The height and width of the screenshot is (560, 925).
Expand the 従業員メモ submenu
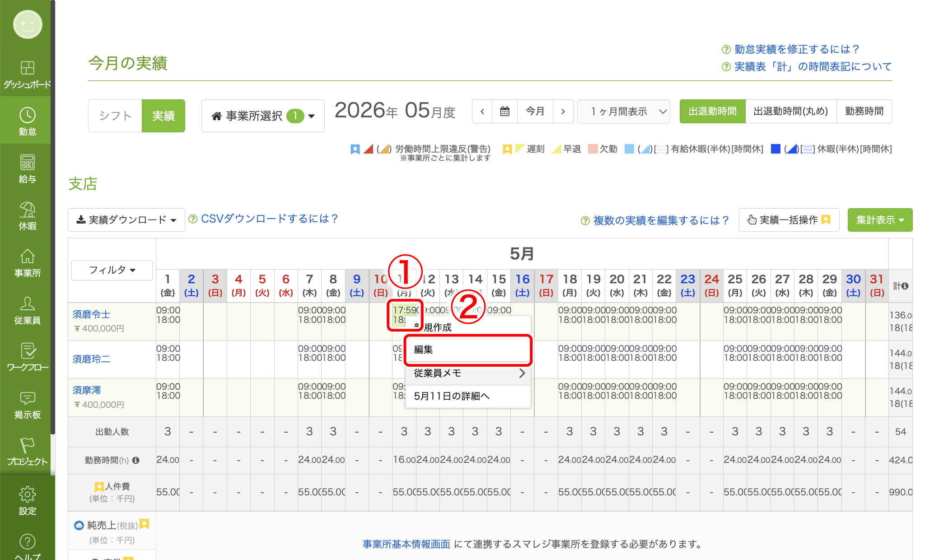point(468,373)
